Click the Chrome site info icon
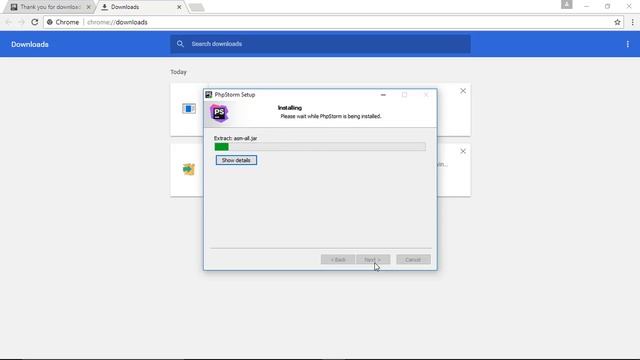The width and height of the screenshot is (640, 360). (49, 22)
